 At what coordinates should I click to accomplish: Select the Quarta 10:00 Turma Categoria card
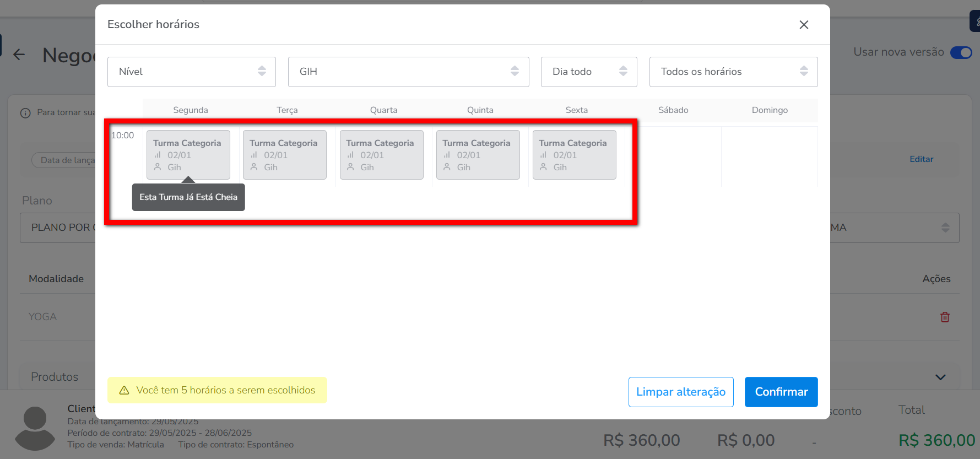[x=381, y=155]
